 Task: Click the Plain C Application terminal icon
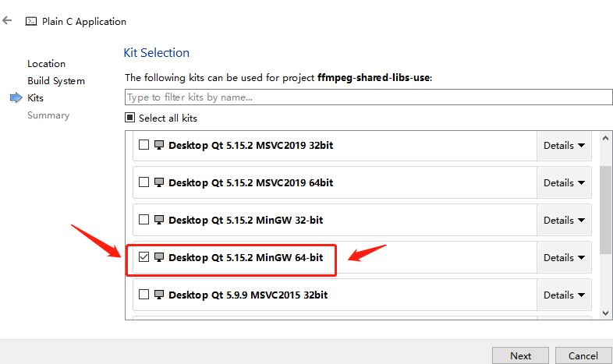tap(31, 22)
